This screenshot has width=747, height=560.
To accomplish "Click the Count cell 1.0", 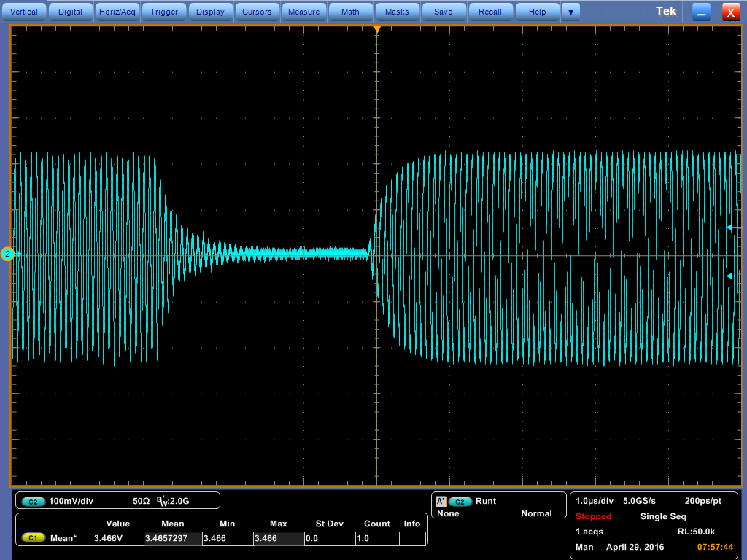I will tap(377, 539).
